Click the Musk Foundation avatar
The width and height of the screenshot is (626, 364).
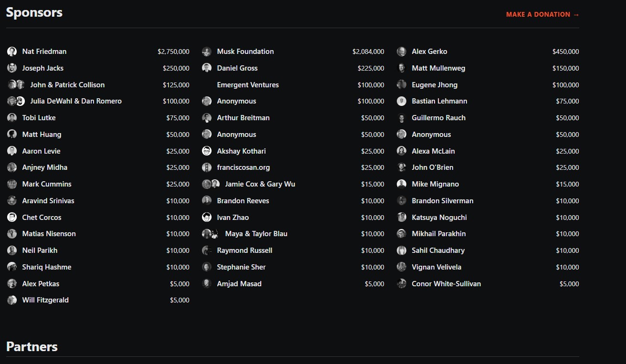207,52
